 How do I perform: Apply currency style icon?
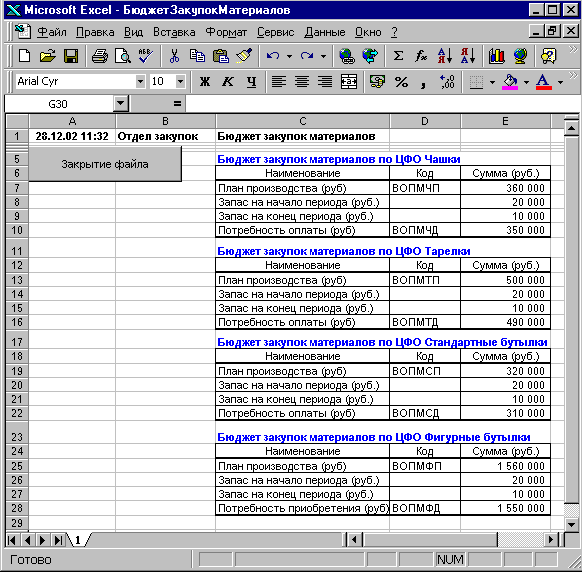point(377,81)
